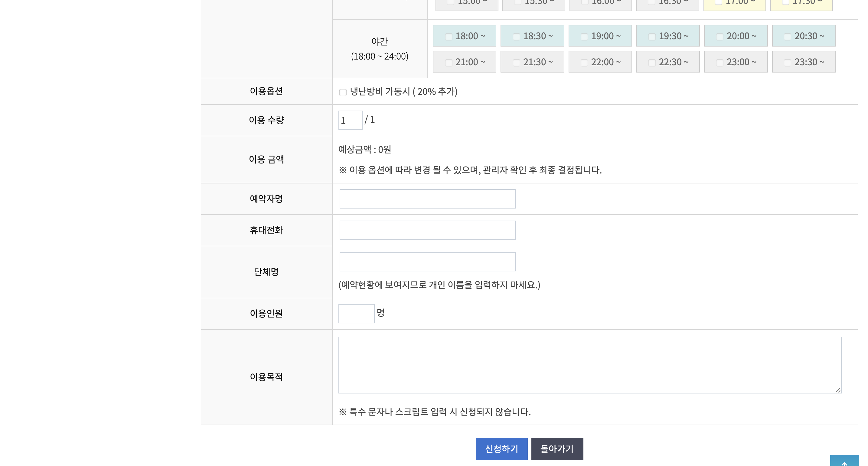Focus the 휴대전화 input field
This screenshot has height=466, width=868.
427,230
